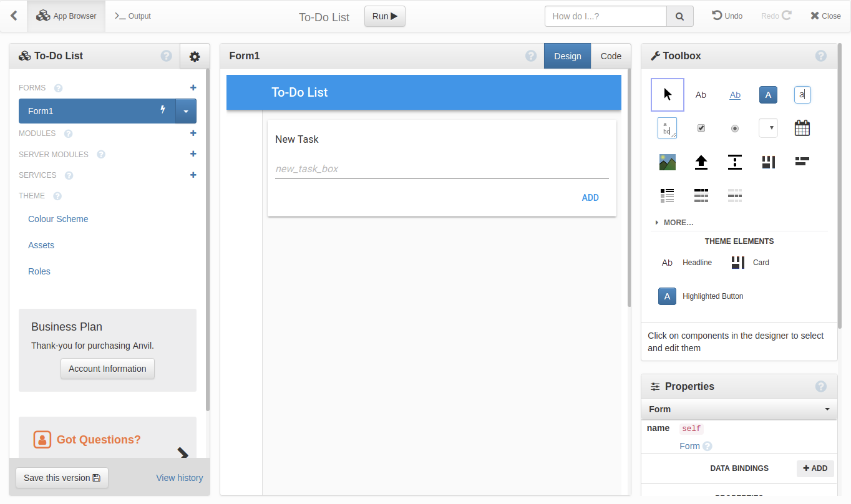
Task: Switch to the Code tab
Action: click(x=610, y=56)
